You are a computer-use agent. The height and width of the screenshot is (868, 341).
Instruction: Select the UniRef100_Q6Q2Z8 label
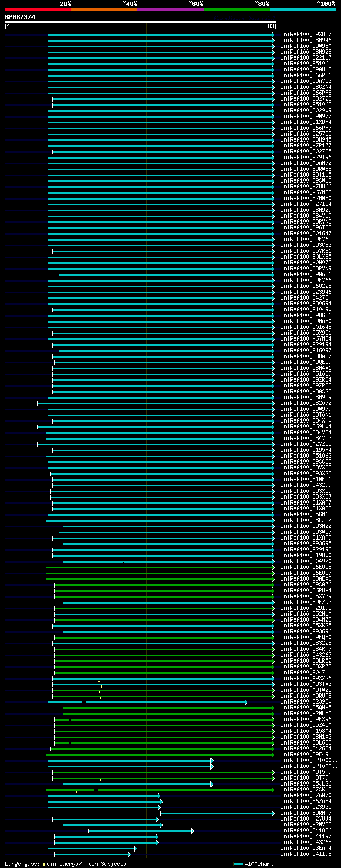pos(306,286)
